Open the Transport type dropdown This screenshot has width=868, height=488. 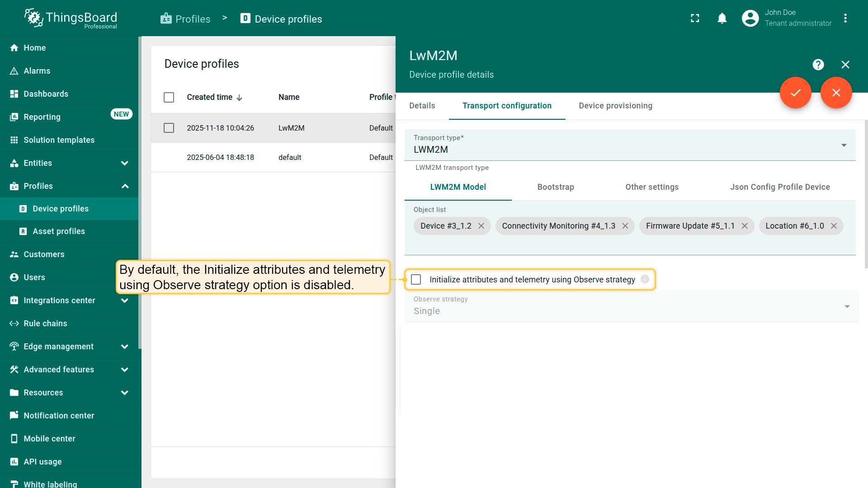[x=630, y=145]
